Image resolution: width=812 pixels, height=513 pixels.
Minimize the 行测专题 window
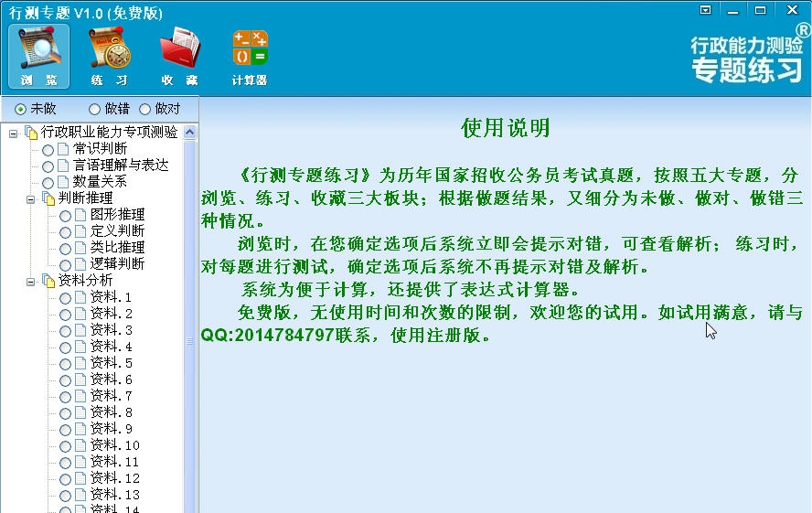(732, 10)
